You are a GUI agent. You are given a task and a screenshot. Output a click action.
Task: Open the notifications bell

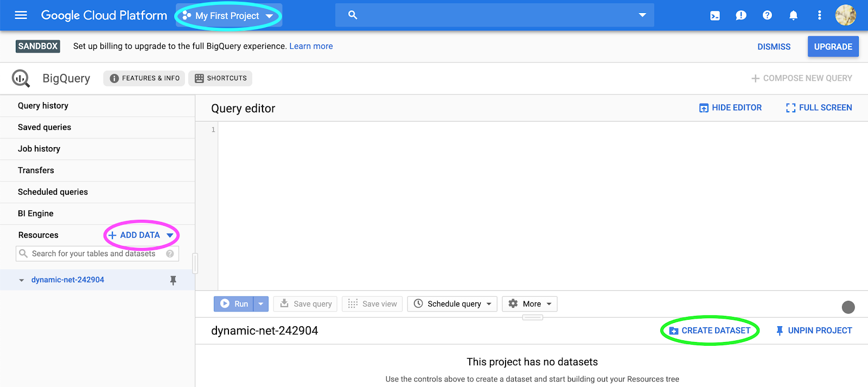[793, 15]
